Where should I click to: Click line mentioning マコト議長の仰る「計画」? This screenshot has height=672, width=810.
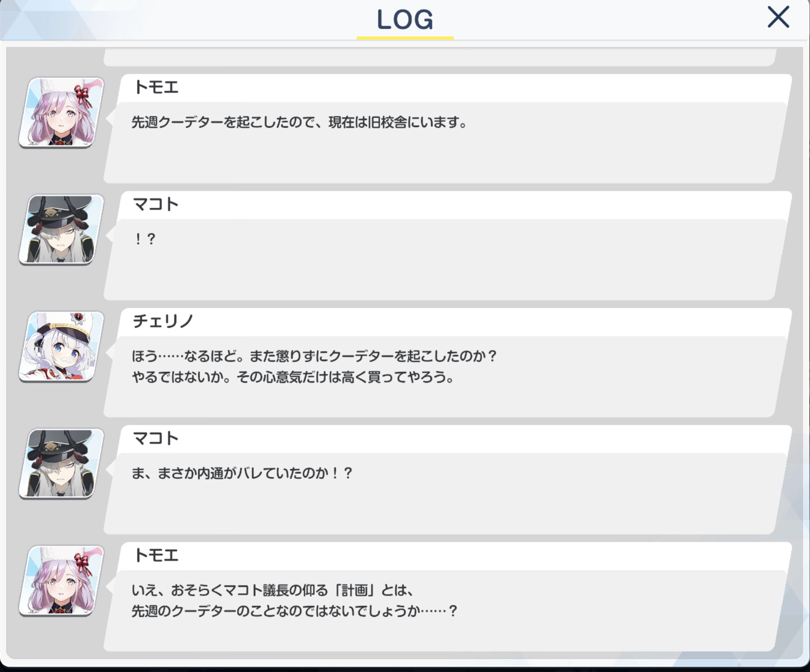pos(273,590)
